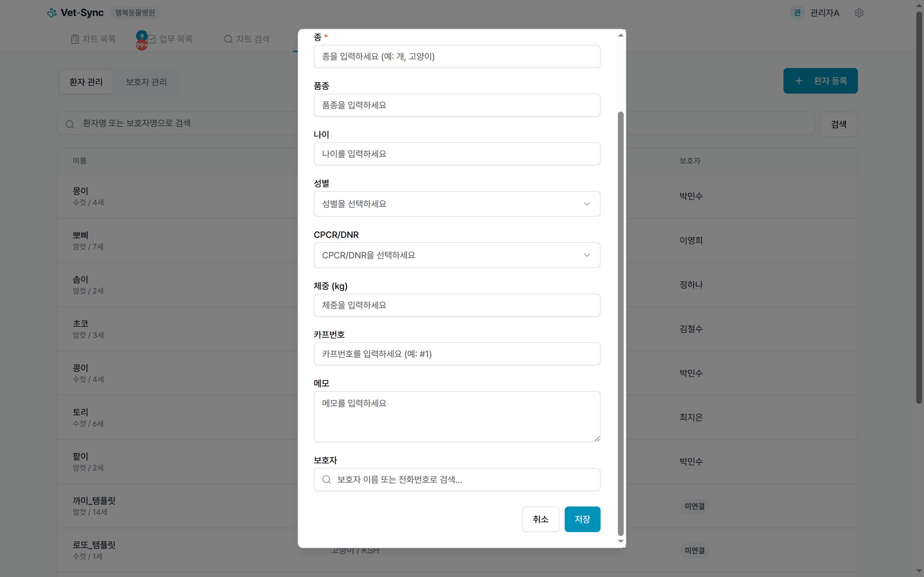Open the settings gear icon
The image size is (924, 577).
[x=859, y=13]
